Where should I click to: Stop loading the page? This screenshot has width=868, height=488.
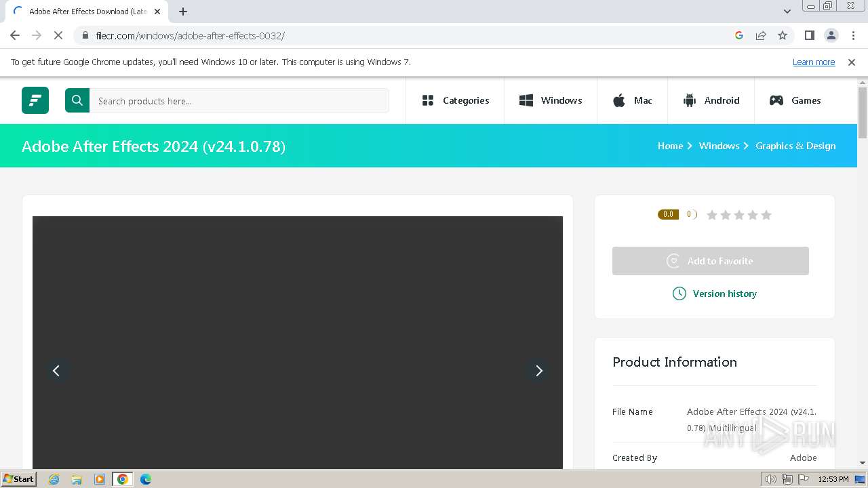58,35
